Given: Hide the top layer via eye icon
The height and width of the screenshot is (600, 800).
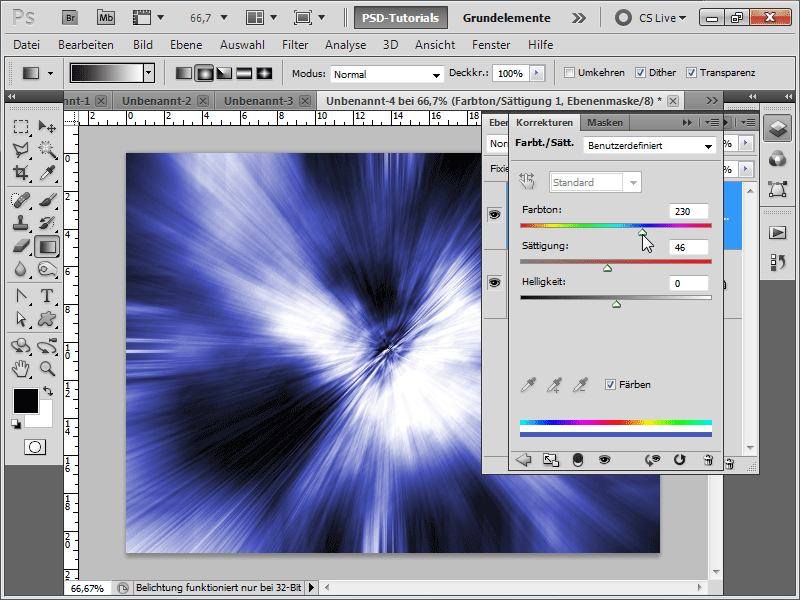Looking at the screenshot, I should (x=494, y=214).
